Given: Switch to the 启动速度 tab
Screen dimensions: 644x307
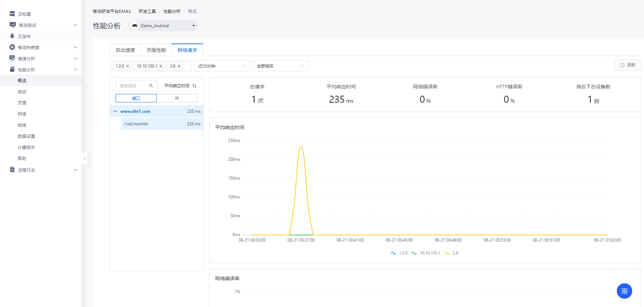Looking at the screenshot, I should [x=125, y=50].
